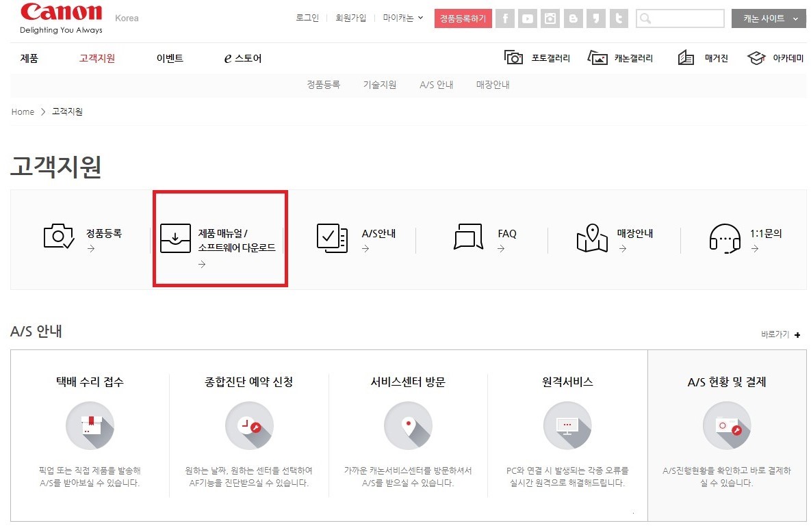Click the A/S 현황 및 결제 heading
Image resolution: width=811 pixels, height=532 pixels.
(727, 382)
